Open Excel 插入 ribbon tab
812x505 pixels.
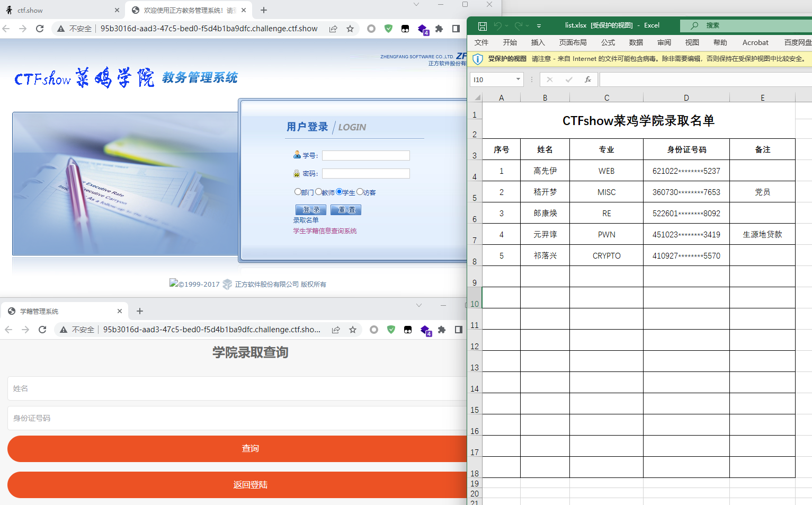coord(538,42)
